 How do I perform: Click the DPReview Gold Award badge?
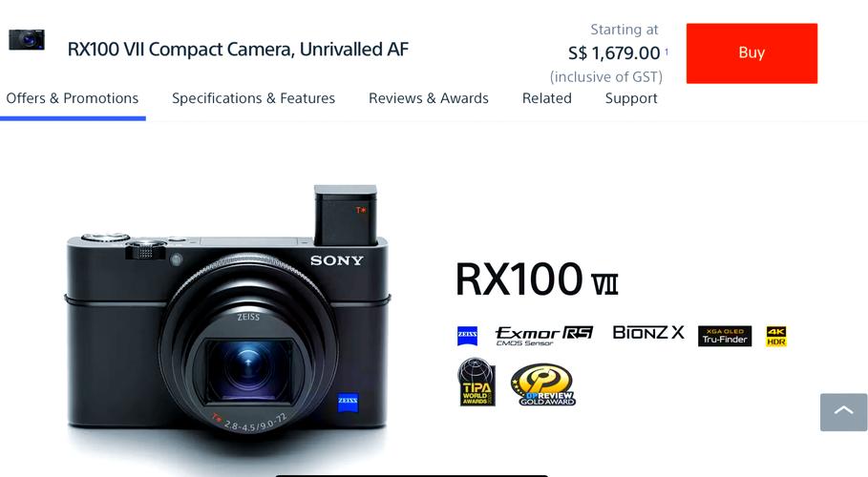coord(543,384)
